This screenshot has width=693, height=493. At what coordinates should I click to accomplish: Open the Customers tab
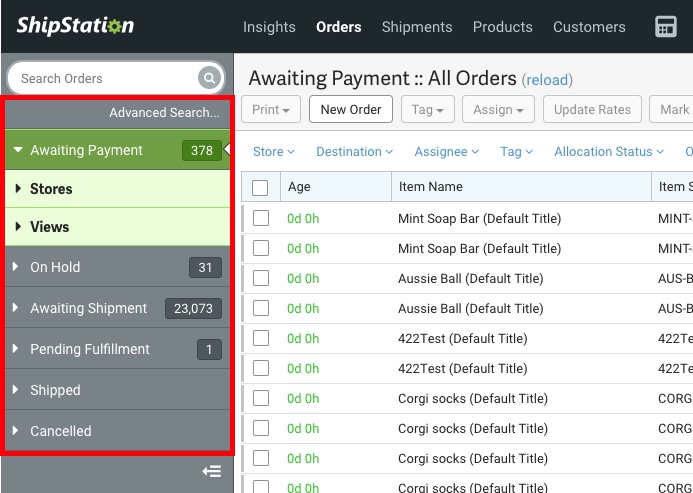(589, 27)
